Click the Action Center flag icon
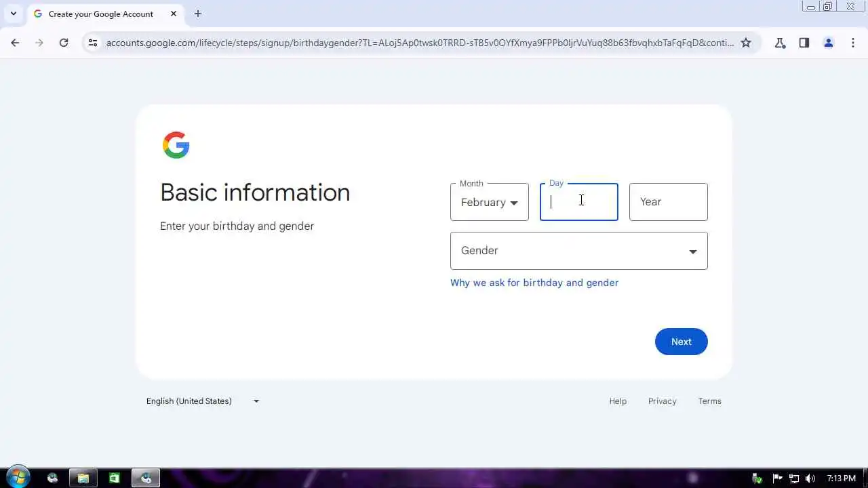Image resolution: width=868 pixels, height=488 pixels. [x=778, y=479]
